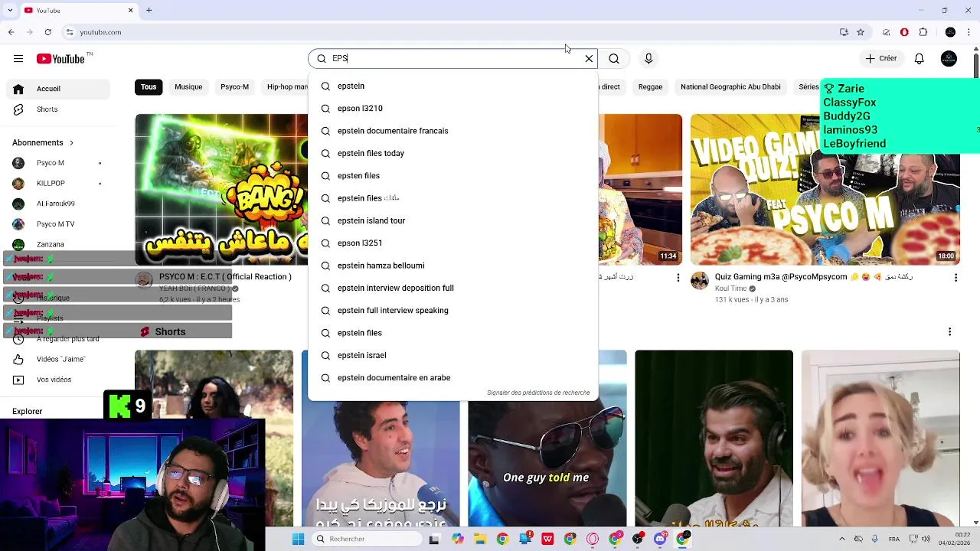This screenshot has height=551, width=980.
Task: Open YouTube notifications bell
Action: [920, 59]
